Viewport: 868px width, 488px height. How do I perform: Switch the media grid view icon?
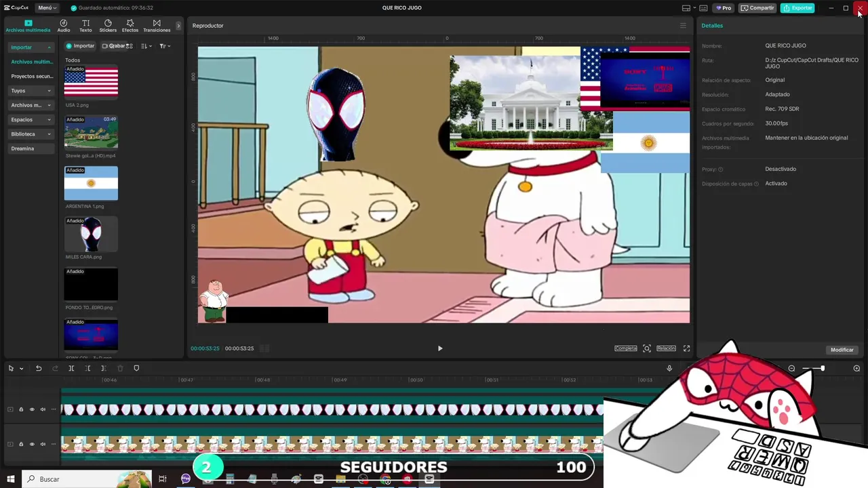tap(130, 46)
